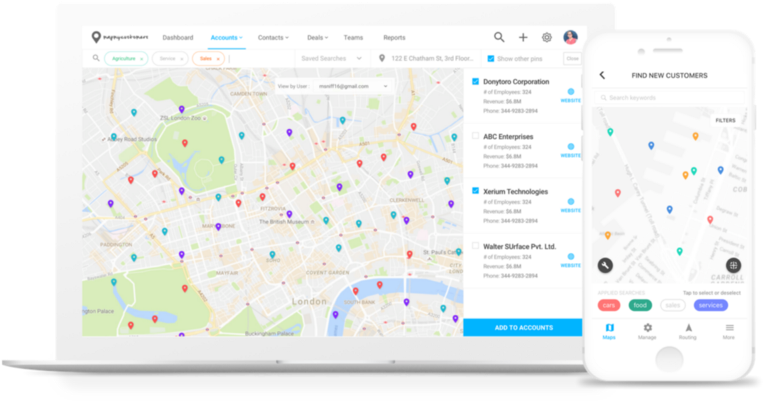Deselect the cars search chip on phone
763x401 pixels.
[609, 305]
